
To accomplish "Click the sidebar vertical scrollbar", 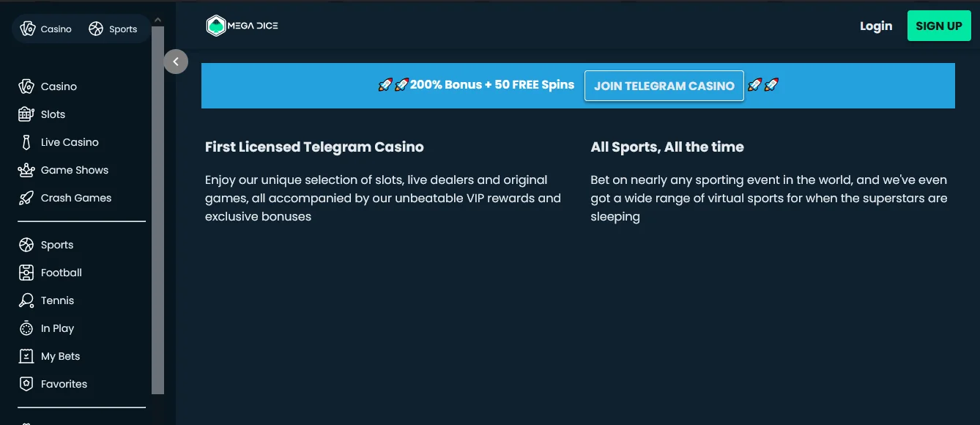I will tap(158, 210).
